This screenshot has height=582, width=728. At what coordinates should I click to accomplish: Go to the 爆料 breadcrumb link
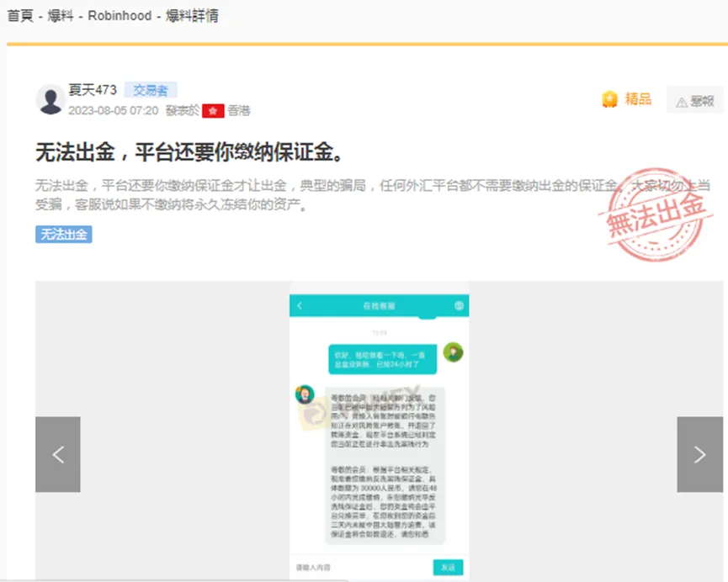(x=61, y=16)
